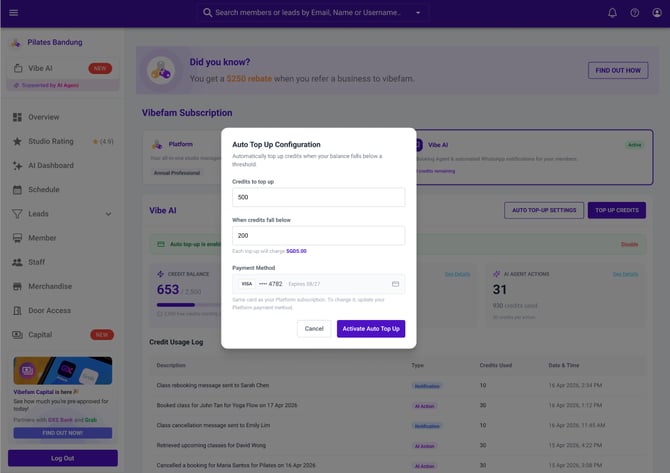This screenshot has width=670, height=473.
Task: Click 'Class cancellation message sent to Emily Lim'
Action: pyautogui.click(x=213, y=426)
